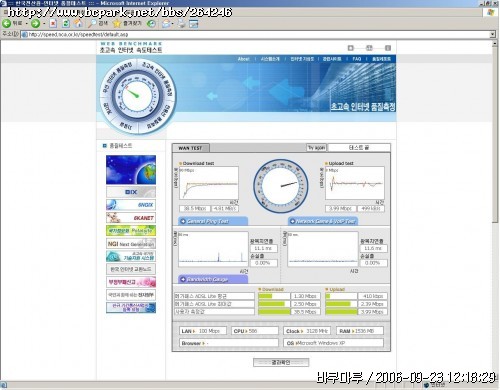Viewport: 500px width, 390px height.
Task: Click the vertical page scrollbar
Action: click(x=495, y=133)
